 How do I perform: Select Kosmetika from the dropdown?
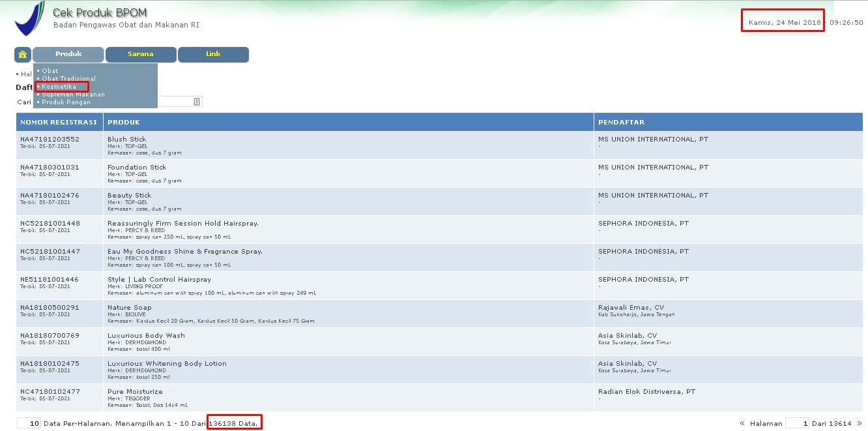59,87
